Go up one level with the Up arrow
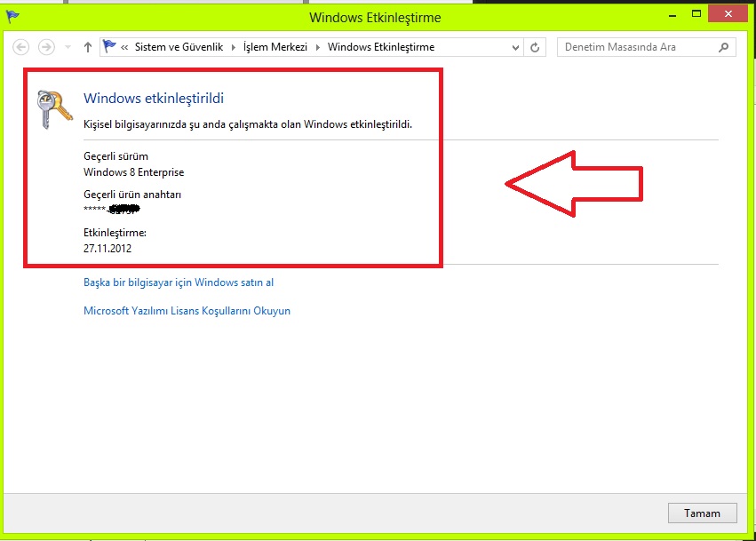The width and height of the screenshot is (756, 541). [88, 47]
